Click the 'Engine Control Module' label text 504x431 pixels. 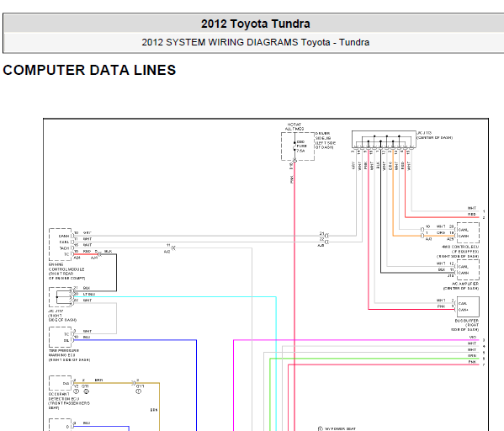tap(66, 271)
